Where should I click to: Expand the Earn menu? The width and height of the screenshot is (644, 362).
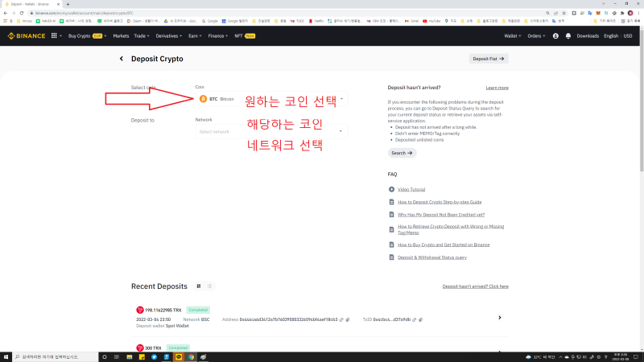point(195,36)
